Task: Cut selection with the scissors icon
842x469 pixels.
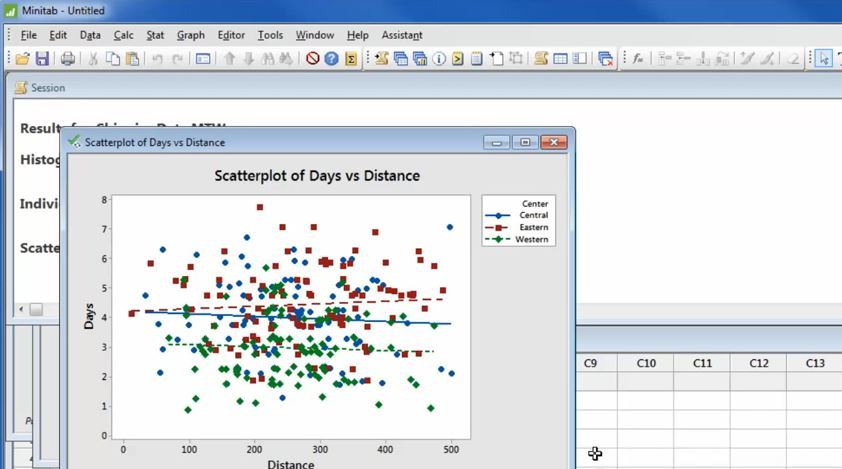Action: pyautogui.click(x=93, y=58)
